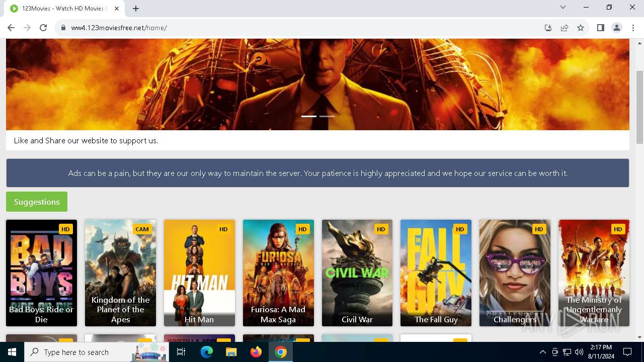The height and width of the screenshot is (362, 644).
Task: Open the Challengers movie poster
Action: pyautogui.click(x=515, y=273)
